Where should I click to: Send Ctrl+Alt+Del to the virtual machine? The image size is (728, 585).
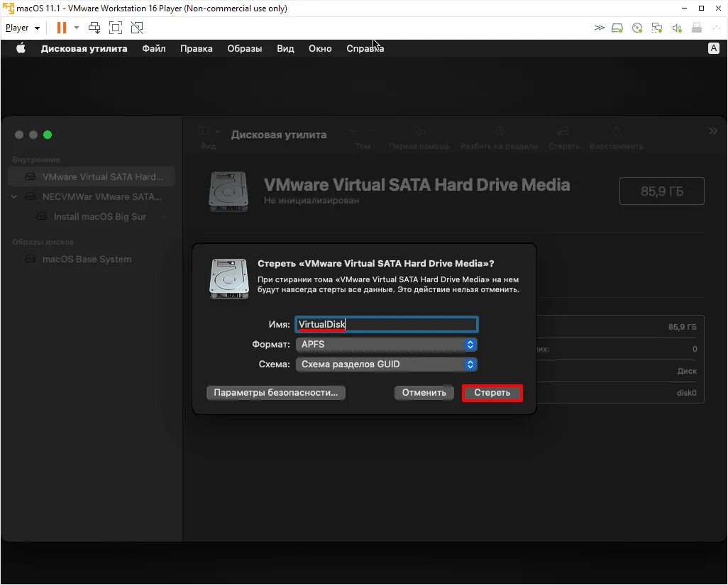point(94,28)
